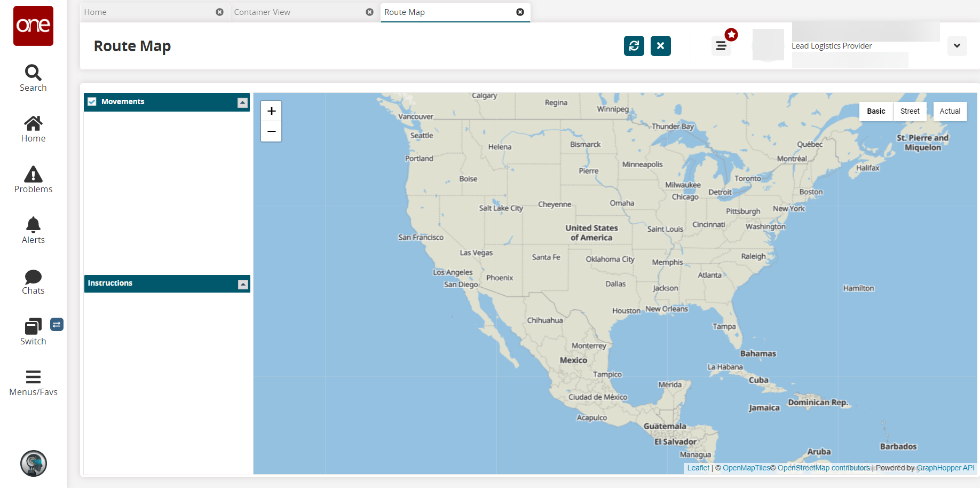
Task: Click the Atlanta label on map
Action: (709, 275)
